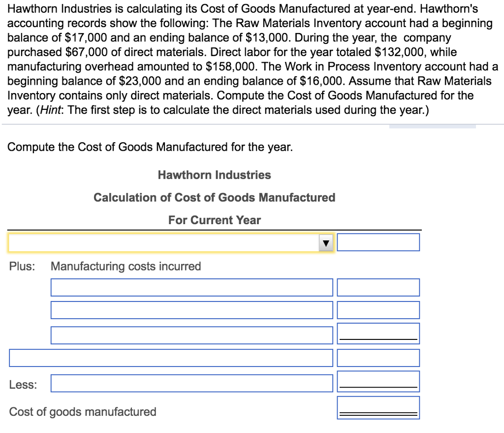This screenshot has height=433, width=504.
Task: Click the amount field beside the top dropdown
Action: (378, 242)
